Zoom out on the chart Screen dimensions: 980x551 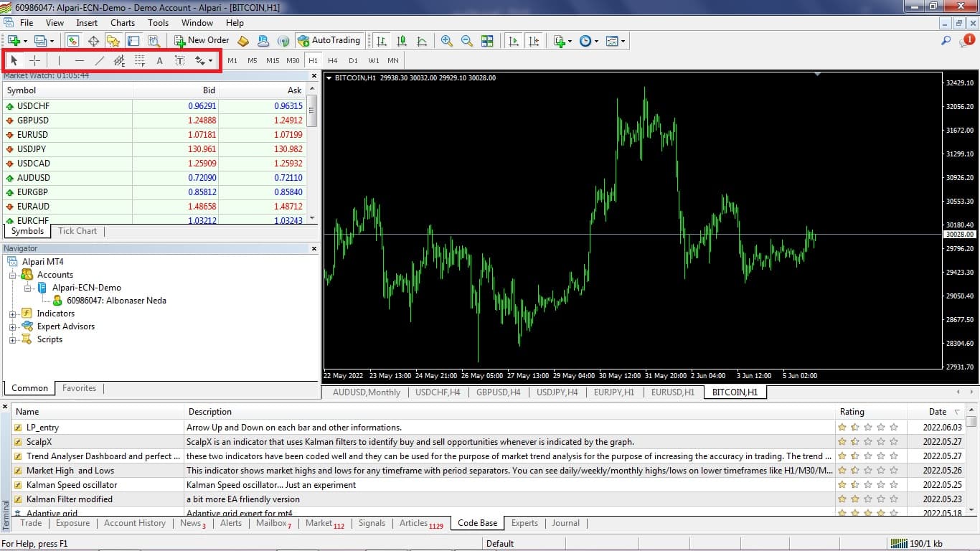(467, 41)
